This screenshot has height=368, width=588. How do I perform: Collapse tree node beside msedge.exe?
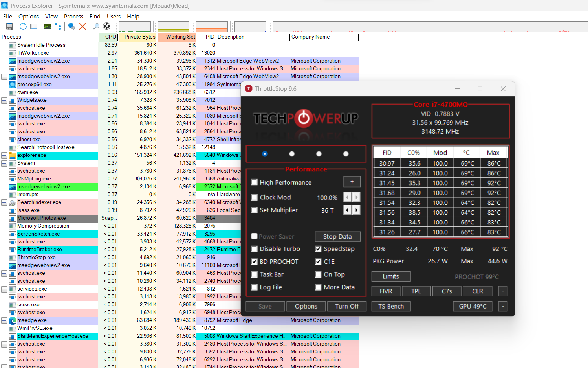[4, 320]
